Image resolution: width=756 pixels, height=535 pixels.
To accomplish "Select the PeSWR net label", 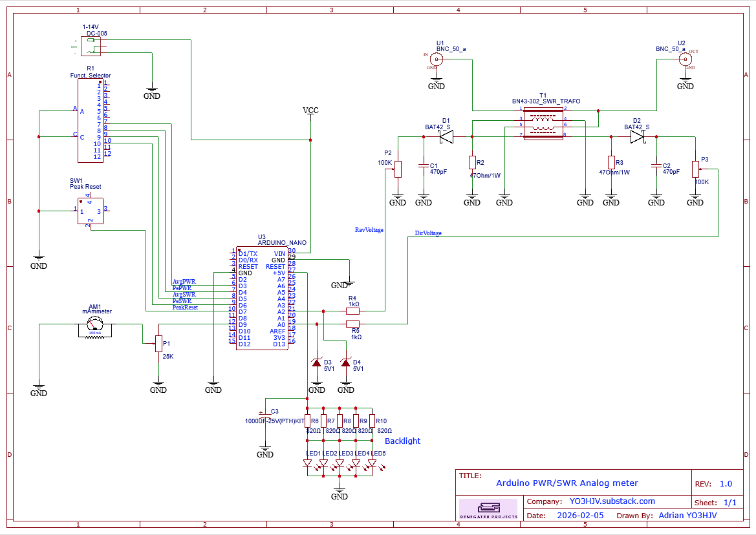I will [x=182, y=301].
